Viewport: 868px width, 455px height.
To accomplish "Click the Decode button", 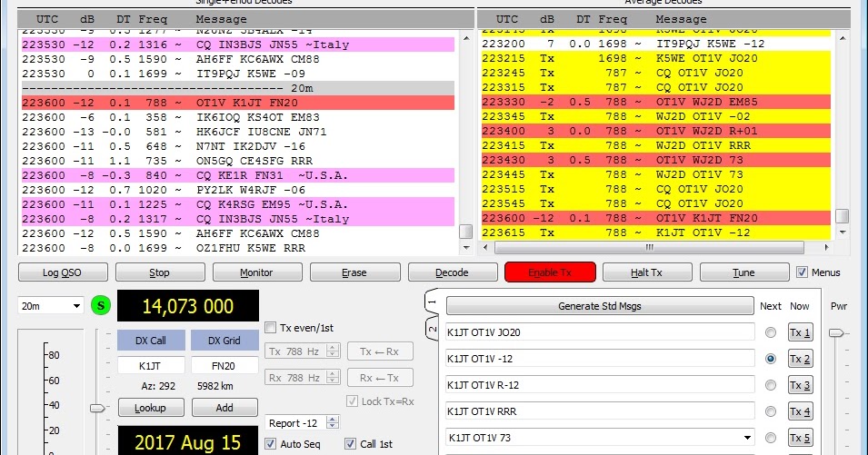I will tap(453, 272).
